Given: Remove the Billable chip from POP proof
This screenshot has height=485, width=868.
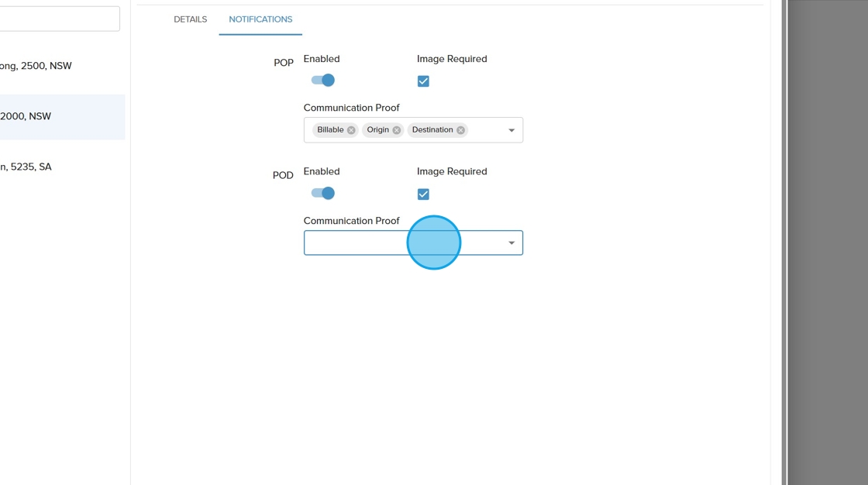Looking at the screenshot, I should click(x=351, y=130).
